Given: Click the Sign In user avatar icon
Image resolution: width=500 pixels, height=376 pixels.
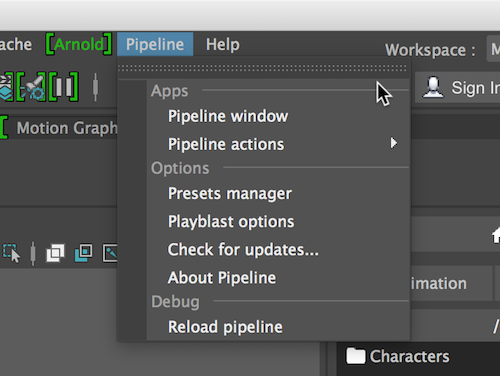Looking at the screenshot, I should (433, 87).
